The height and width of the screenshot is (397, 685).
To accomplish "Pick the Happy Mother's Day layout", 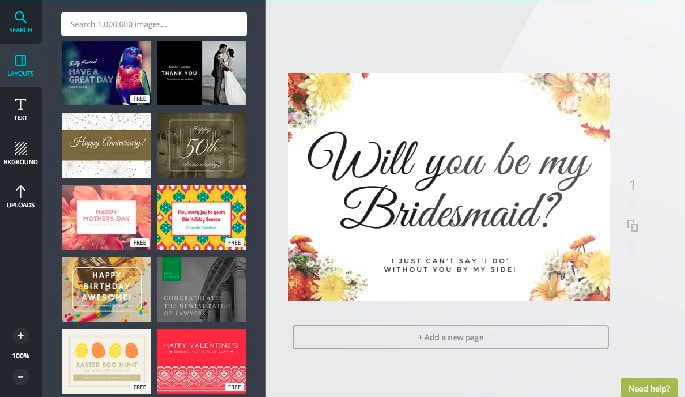I will pos(107,217).
